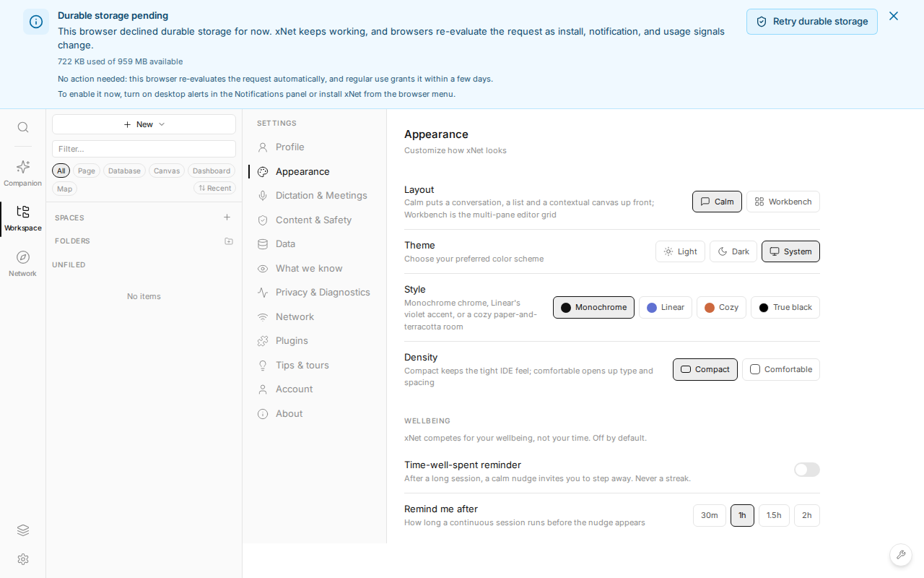Open the search icon in sidebar
Screen dimensions: 924x578
pos(23,127)
